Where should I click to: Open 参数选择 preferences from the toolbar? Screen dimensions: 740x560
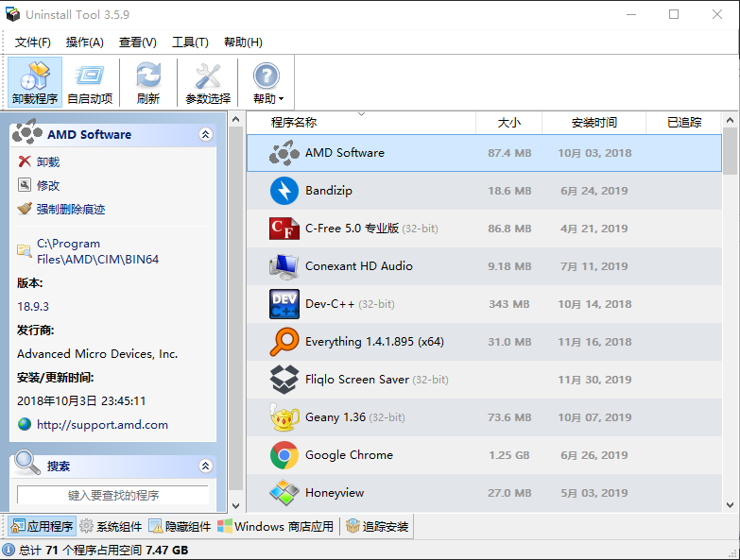208,82
